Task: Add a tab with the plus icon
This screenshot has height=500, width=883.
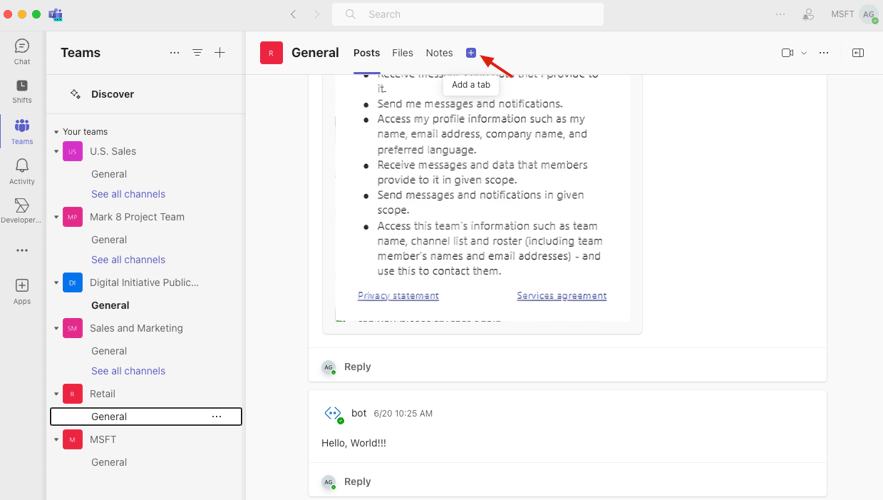Action: click(x=471, y=53)
